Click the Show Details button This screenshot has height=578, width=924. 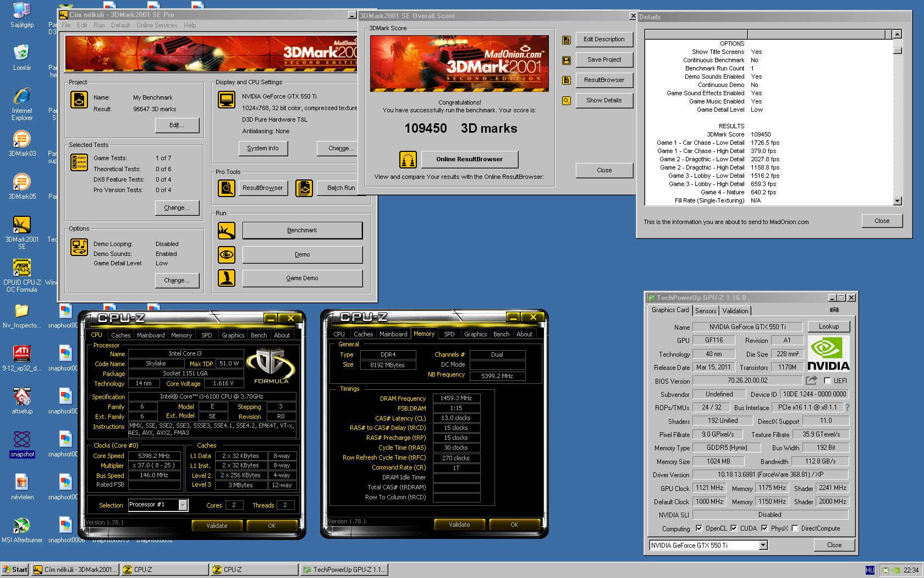point(604,101)
